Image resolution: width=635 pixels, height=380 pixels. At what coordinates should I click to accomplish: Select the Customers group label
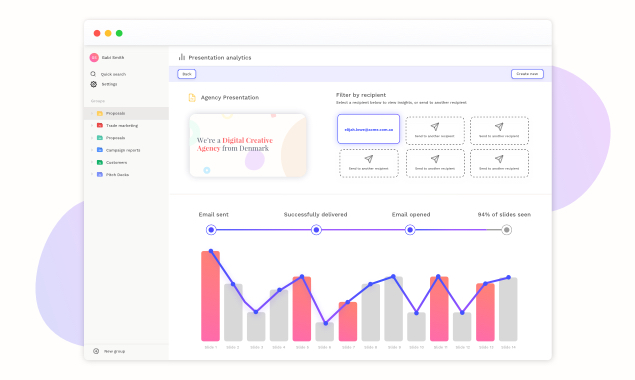116,162
